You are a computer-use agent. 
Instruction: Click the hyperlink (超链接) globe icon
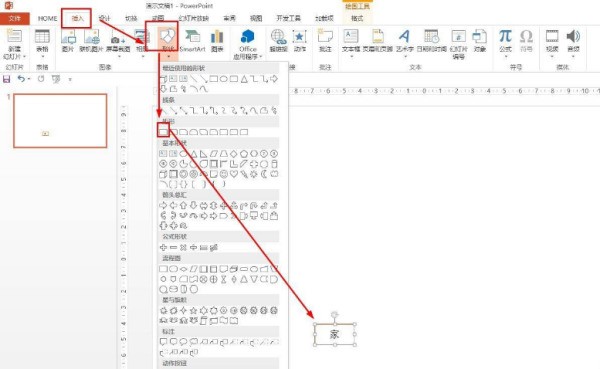tap(278, 36)
